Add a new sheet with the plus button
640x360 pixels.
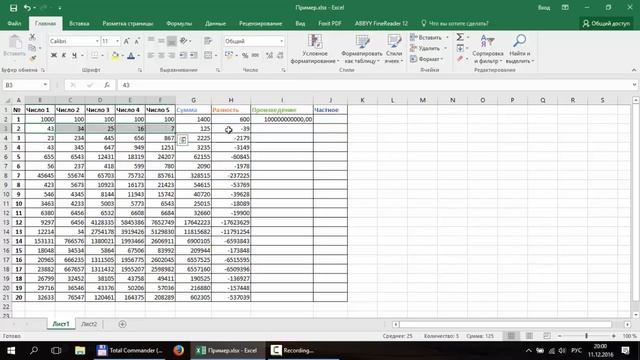(x=122, y=324)
